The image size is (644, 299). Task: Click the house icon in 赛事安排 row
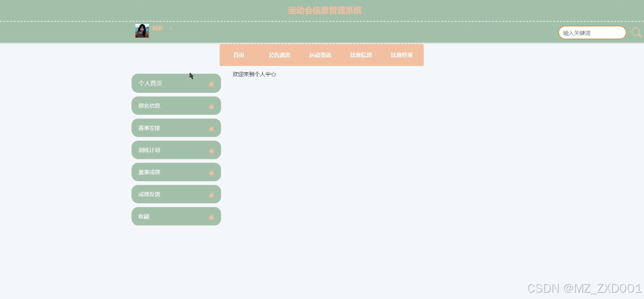(212, 128)
